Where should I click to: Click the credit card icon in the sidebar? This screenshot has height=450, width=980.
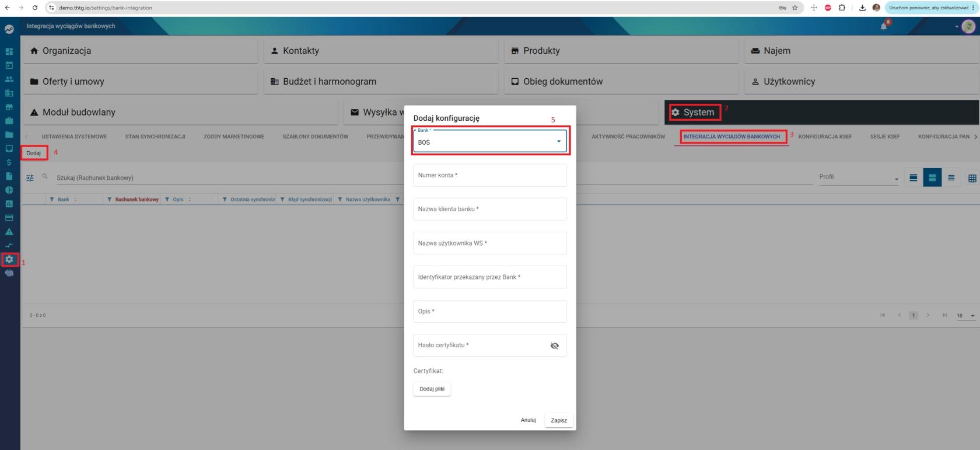[9, 218]
